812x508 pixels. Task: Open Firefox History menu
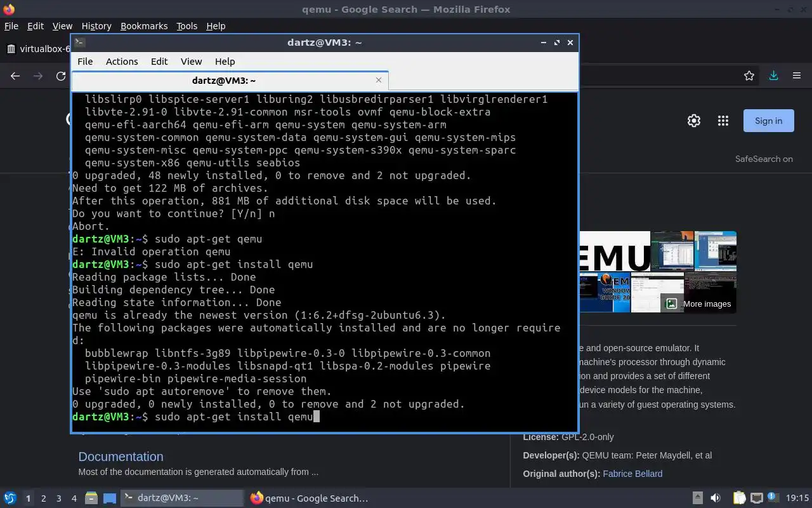click(96, 26)
